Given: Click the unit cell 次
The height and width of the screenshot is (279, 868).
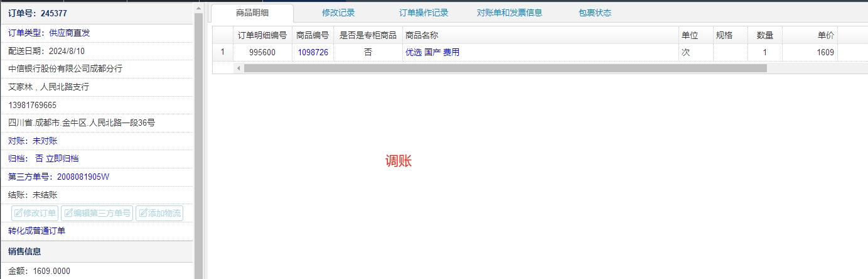Looking at the screenshot, I should pyautogui.click(x=695, y=53).
